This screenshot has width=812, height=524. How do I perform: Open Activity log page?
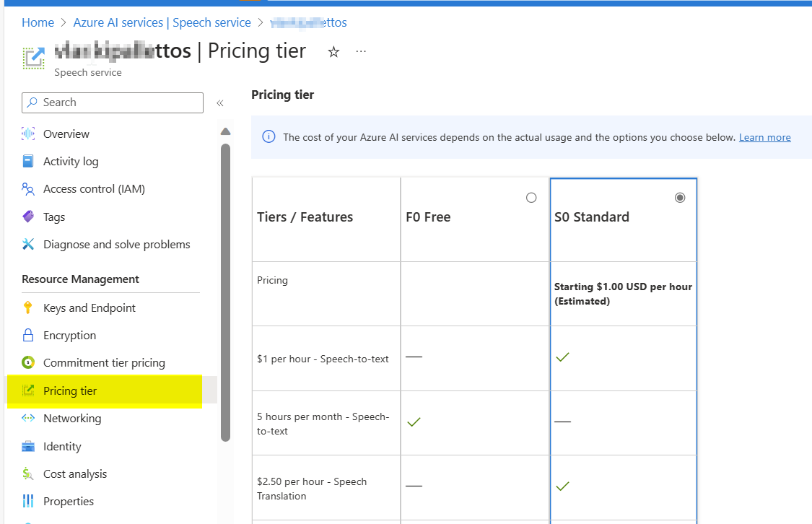point(71,162)
